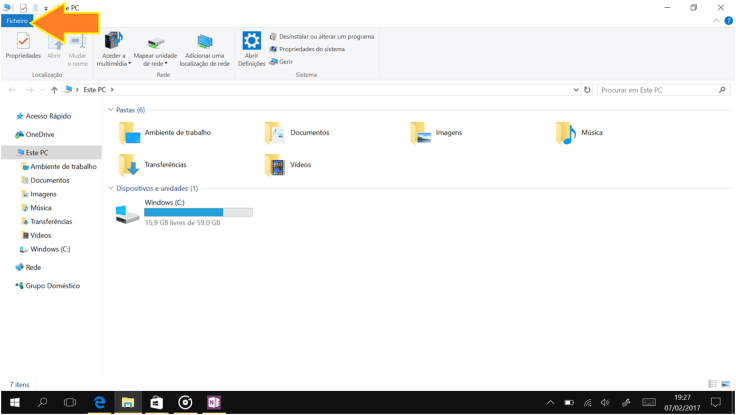Go up one folder level arrow

pyautogui.click(x=54, y=90)
